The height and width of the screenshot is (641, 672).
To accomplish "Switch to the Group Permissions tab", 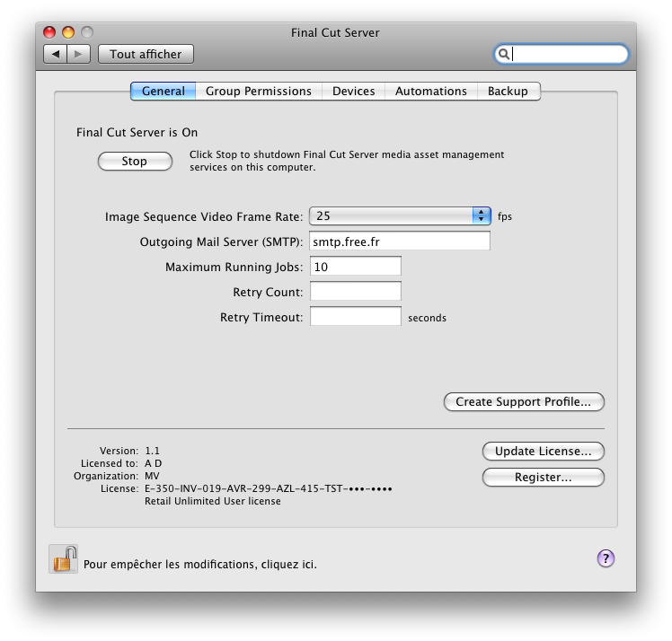I will coord(259,92).
